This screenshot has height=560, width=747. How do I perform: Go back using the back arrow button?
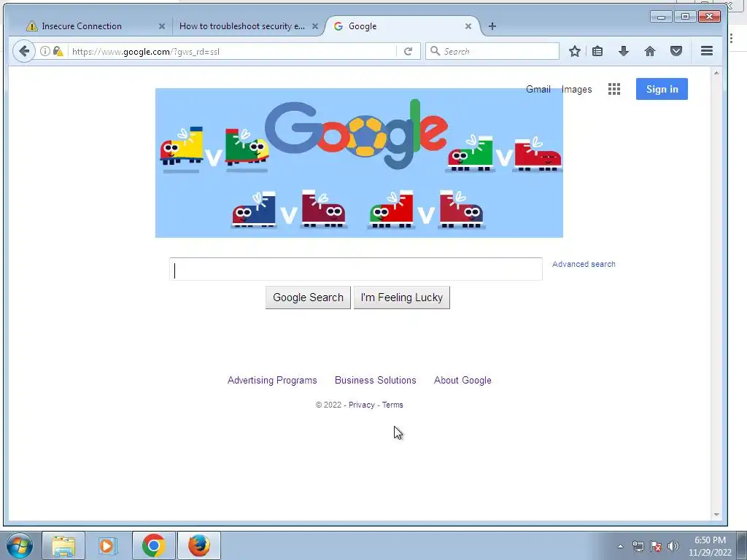click(x=24, y=52)
